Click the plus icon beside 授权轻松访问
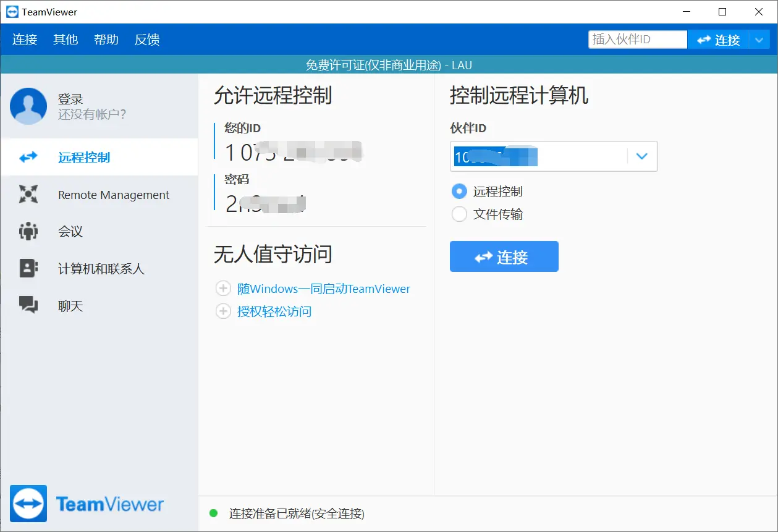778x532 pixels. pyautogui.click(x=223, y=311)
